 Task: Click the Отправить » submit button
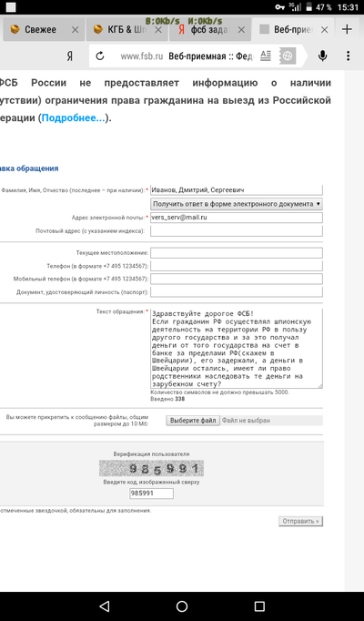(x=300, y=521)
